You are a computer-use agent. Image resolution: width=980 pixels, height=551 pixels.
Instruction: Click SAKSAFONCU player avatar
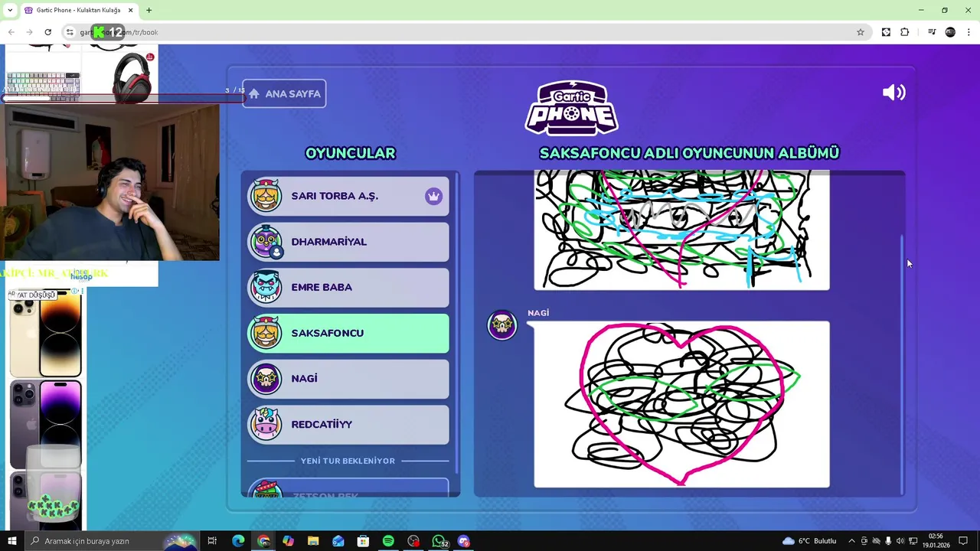tap(266, 333)
